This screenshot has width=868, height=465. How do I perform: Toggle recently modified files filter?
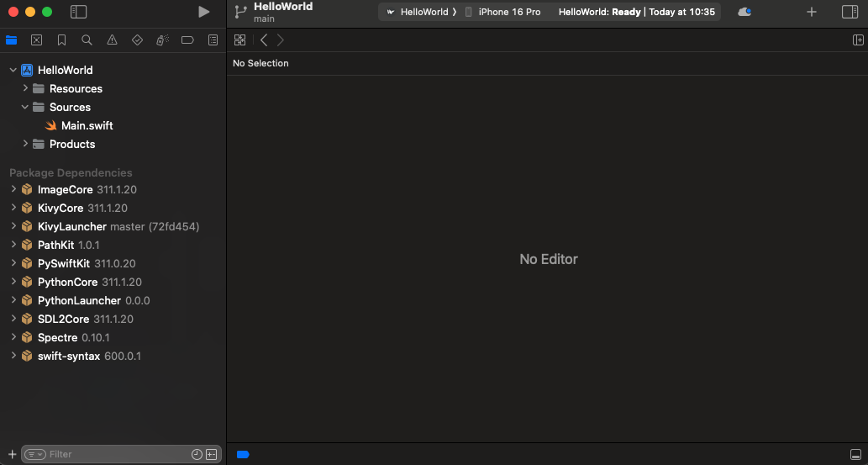tap(197, 454)
